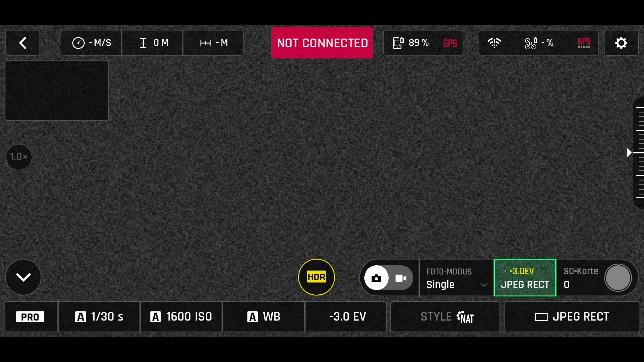The width and height of the screenshot is (644, 362).
Task: Tap the speed M/S gauge indicator
Action: pyautogui.click(x=92, y=43)
